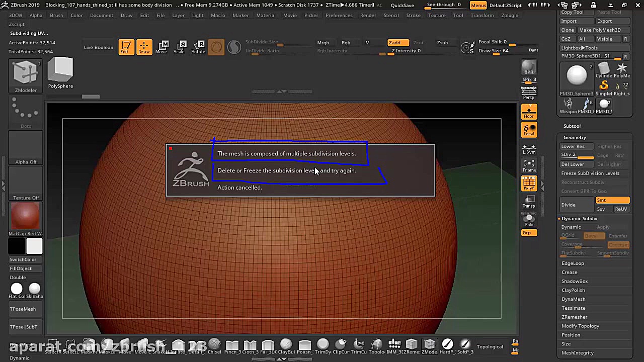Image resolution: width=644 pixels, height=362 pixels.
Task: Toggle PolyF polyframe display
Action: pos(529,184)
